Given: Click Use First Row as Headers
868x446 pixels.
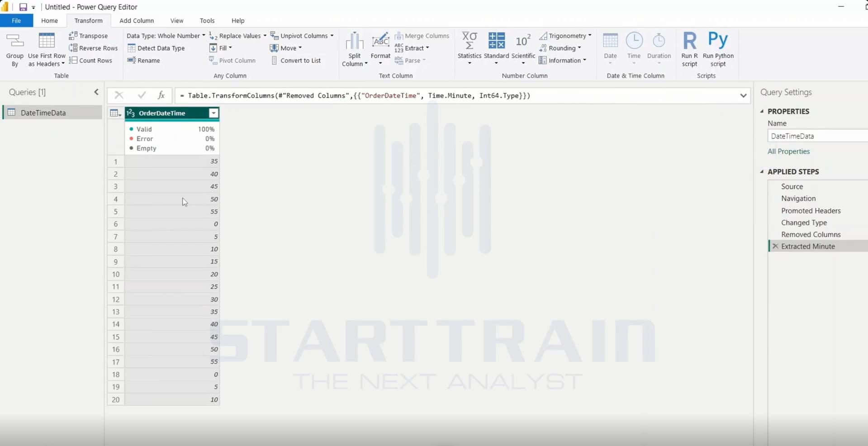Looking at the screenshot, I should click(47, 50).
